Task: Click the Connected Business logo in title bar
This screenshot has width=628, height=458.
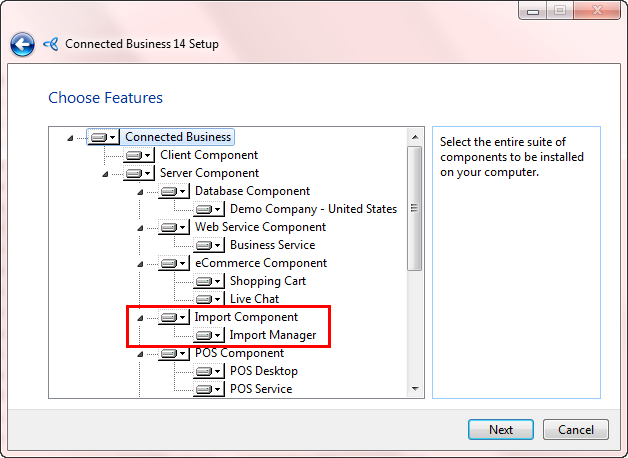Action: coord(51,44)
